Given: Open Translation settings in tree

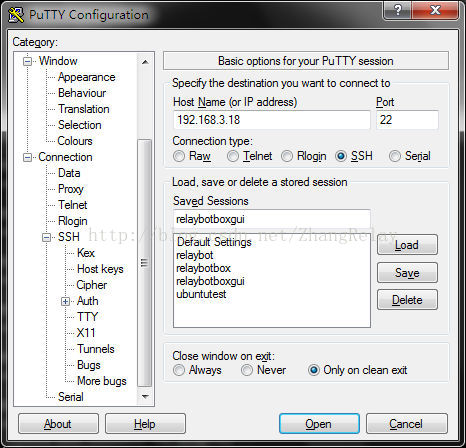Looking at the screenshot, I should [x=84, y=109].
